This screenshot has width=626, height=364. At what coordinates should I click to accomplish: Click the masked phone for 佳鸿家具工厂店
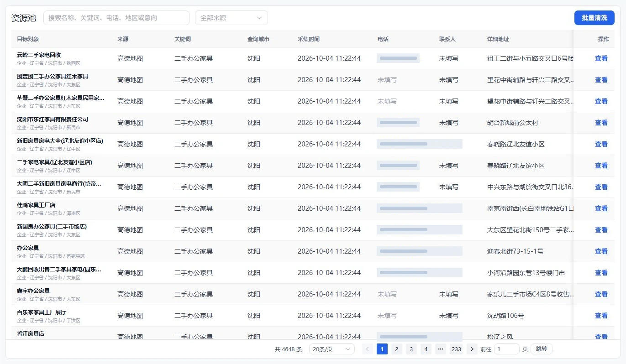pos(420,208)
